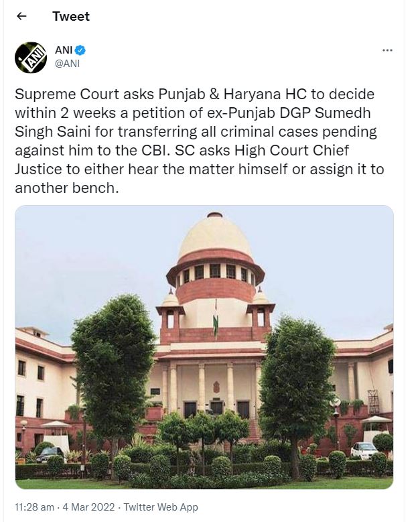Screen dimensions: 420x522
Task: Open the three-dots more options menu
Action: pyautogui.click(x=387, y=50)
